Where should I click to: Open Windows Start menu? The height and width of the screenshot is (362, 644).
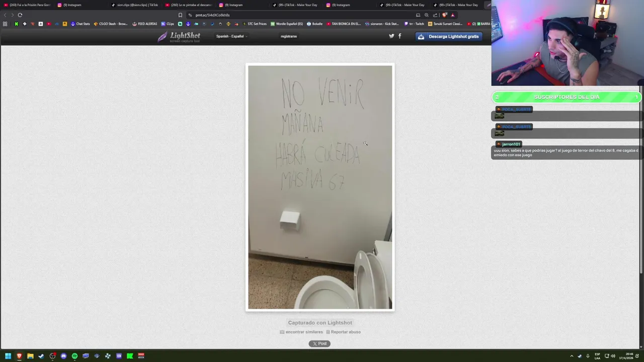click(x=8, y=356)
